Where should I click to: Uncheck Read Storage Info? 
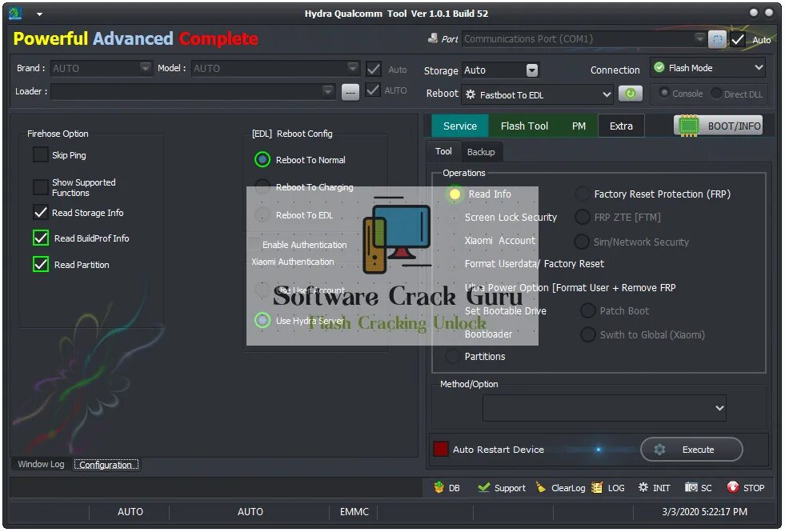41,213
